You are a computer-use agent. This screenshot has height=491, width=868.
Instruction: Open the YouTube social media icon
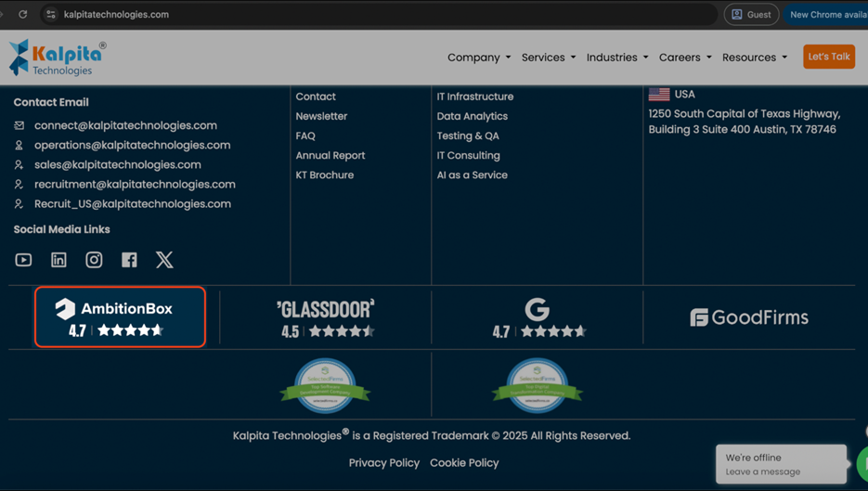point(23,260)
